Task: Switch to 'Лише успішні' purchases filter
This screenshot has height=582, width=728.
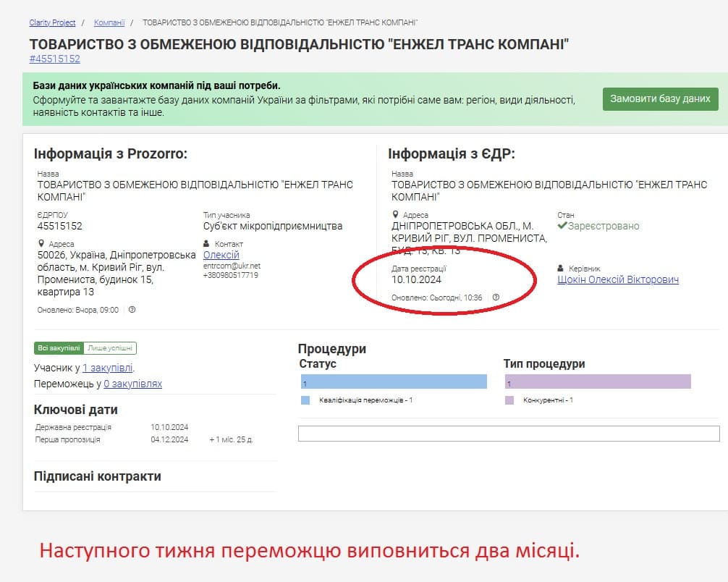Action: coord(111,348)
